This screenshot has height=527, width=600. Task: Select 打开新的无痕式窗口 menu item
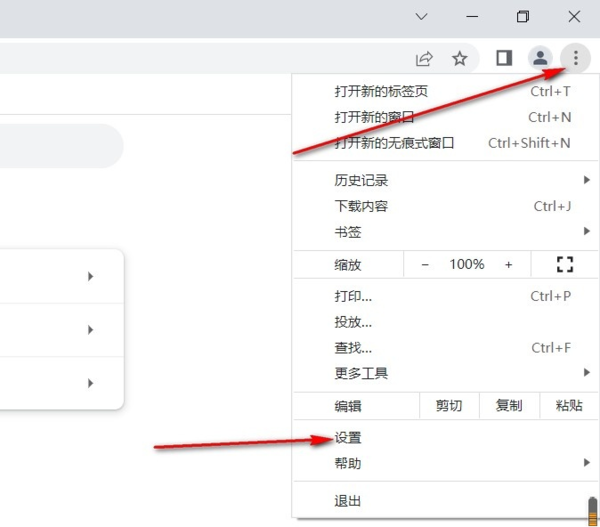tap(394, 143)
